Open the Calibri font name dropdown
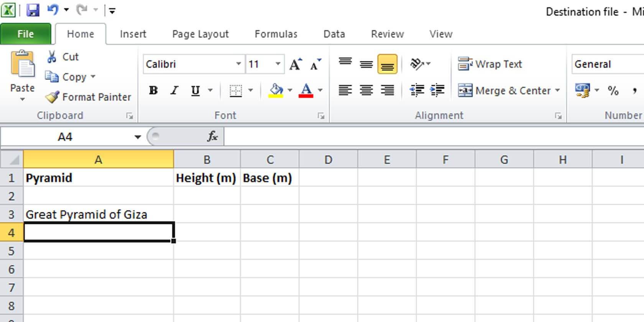644x322 pixels. click(238, 64)
